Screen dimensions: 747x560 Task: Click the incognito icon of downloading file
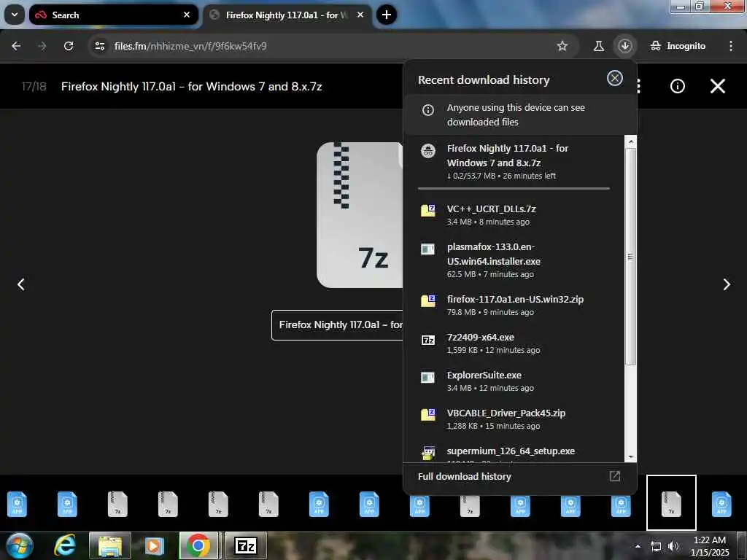point(428,151)
